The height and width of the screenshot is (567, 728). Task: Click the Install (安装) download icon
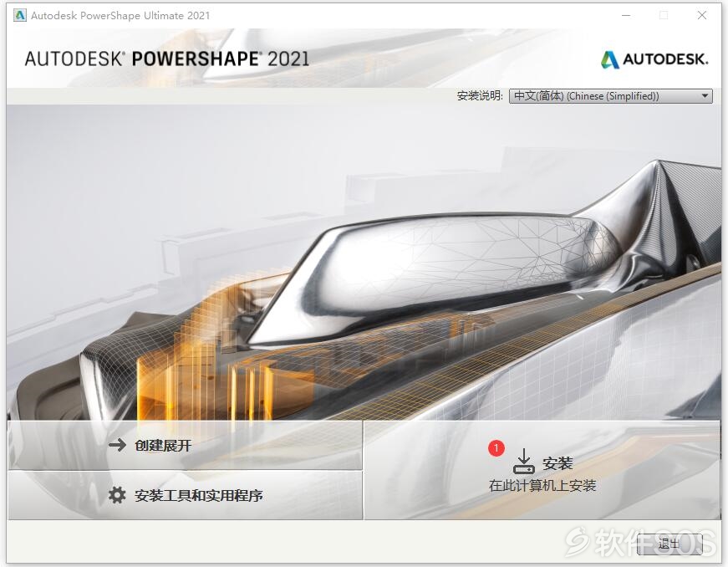pyautogui.click(x=524, y=461)
